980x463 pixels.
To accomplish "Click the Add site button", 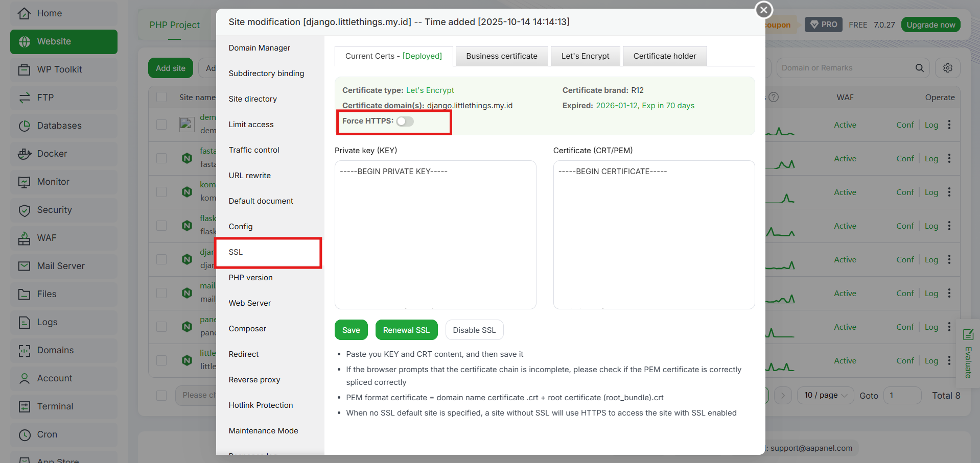I will pyautogui.click(x=171, y=68).
